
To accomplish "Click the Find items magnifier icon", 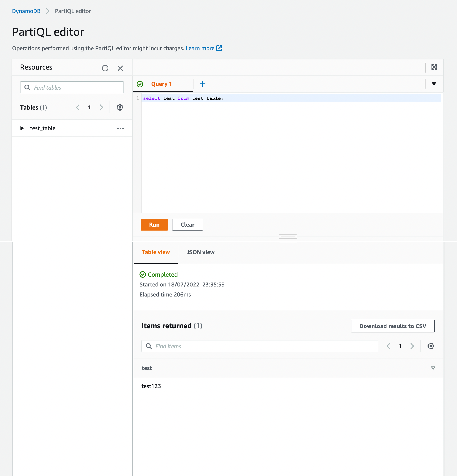I will (x=149, y=346).
